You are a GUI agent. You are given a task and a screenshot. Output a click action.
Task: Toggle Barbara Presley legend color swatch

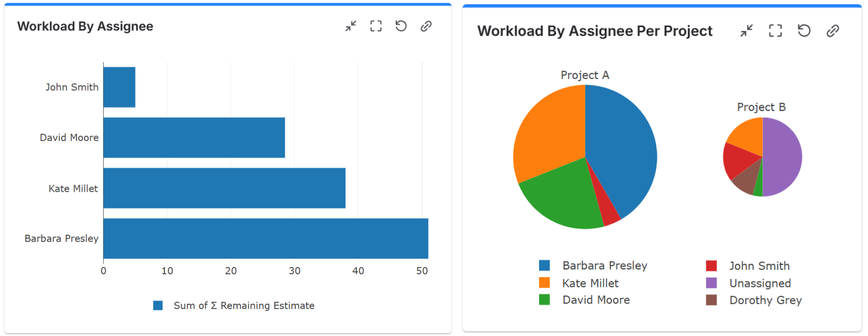point(544,265)
